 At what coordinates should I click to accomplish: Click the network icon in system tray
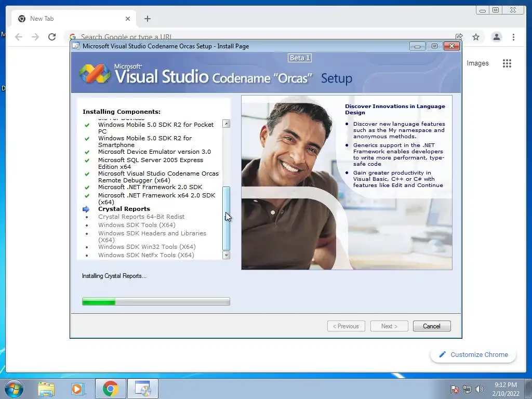pyautogui.click(x=467, y=389)
